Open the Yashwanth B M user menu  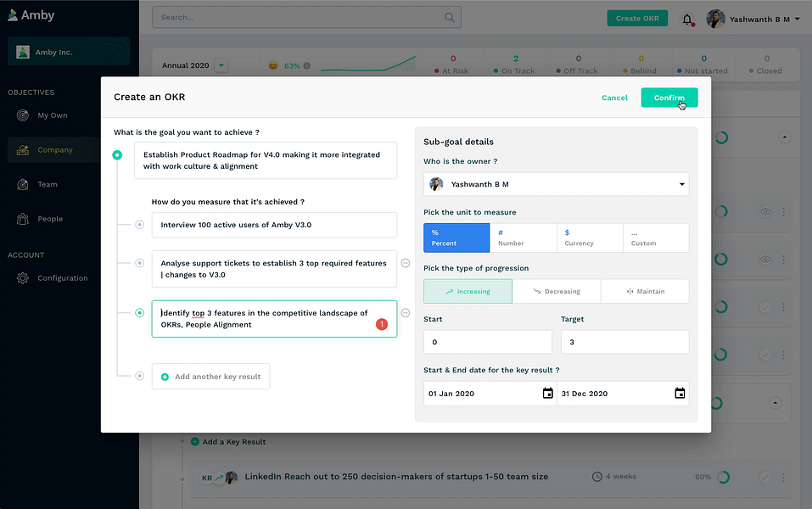[764, 20]
